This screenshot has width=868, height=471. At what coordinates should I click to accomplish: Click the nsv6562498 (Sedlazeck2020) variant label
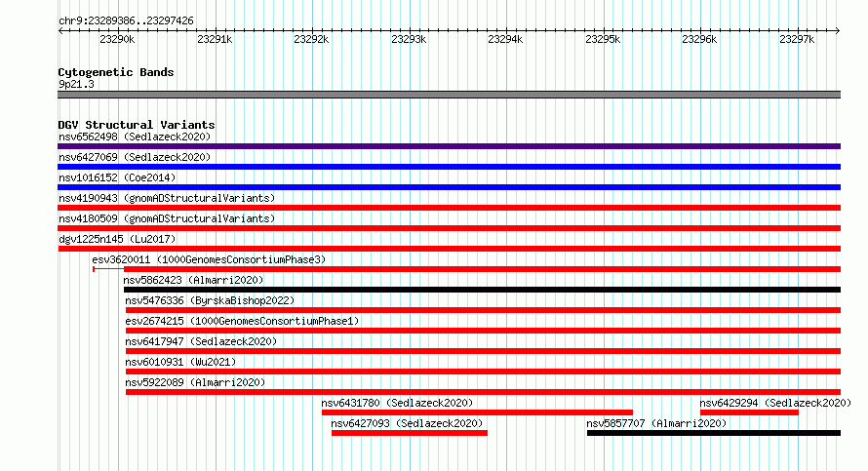[x=135, y=137]
